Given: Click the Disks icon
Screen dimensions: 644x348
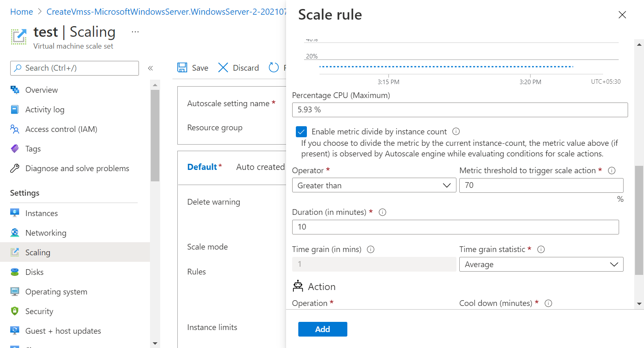Looking at the screenshot, I should coord(15,272).
